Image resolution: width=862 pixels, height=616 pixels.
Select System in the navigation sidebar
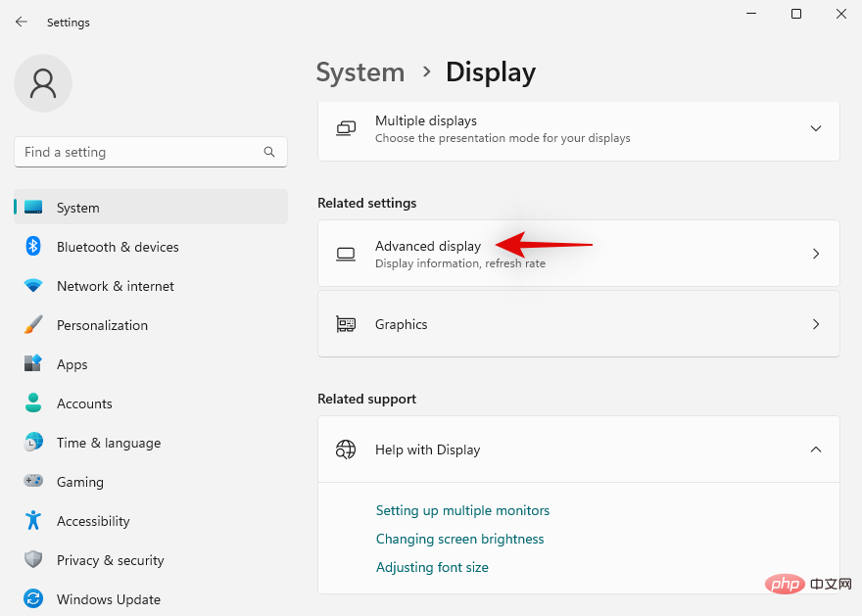coord(77,208)
